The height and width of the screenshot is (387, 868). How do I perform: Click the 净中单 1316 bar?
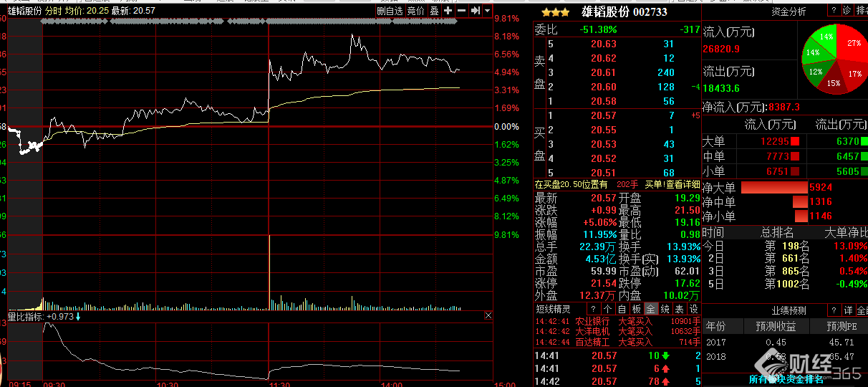(799, 202)
